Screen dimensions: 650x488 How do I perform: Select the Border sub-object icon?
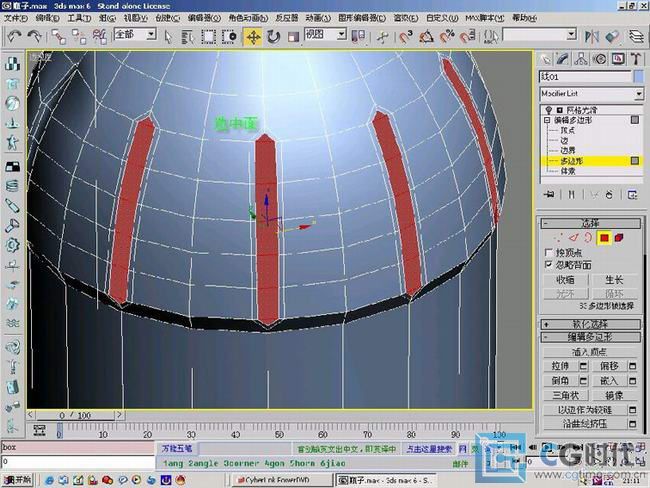pyautogui.click(x=588, y=238)
